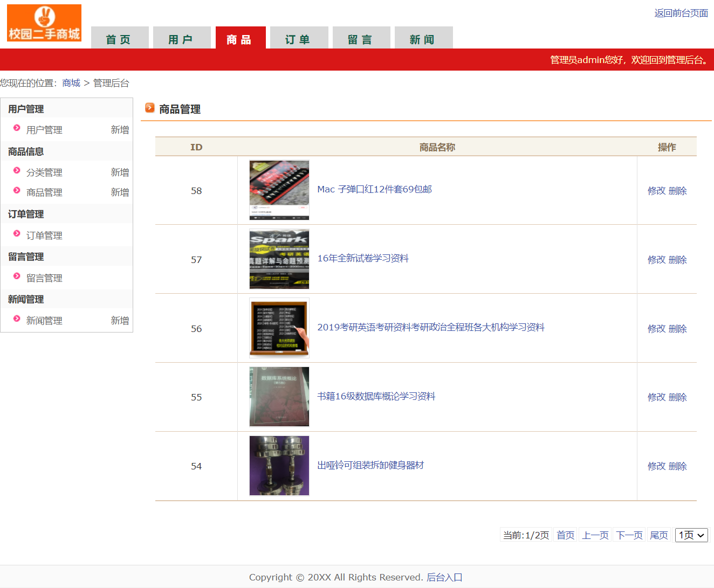Open the 首页 navigation tab
This screenshot has width=714, height=588.
click(120, 38)
